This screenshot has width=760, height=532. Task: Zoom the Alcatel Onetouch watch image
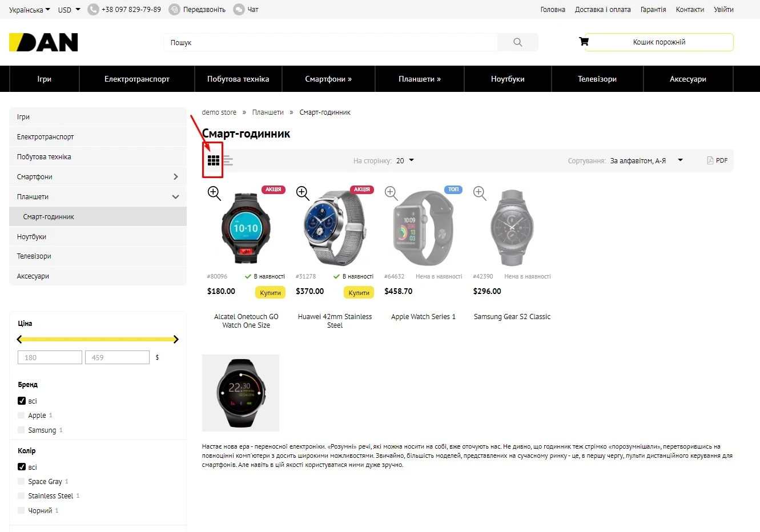214,194
